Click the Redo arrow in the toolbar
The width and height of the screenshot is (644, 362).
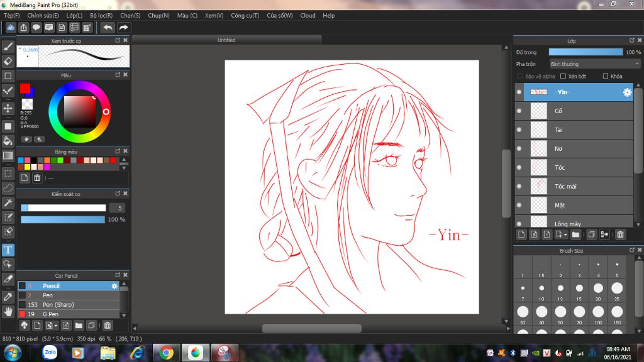[123, 28]
